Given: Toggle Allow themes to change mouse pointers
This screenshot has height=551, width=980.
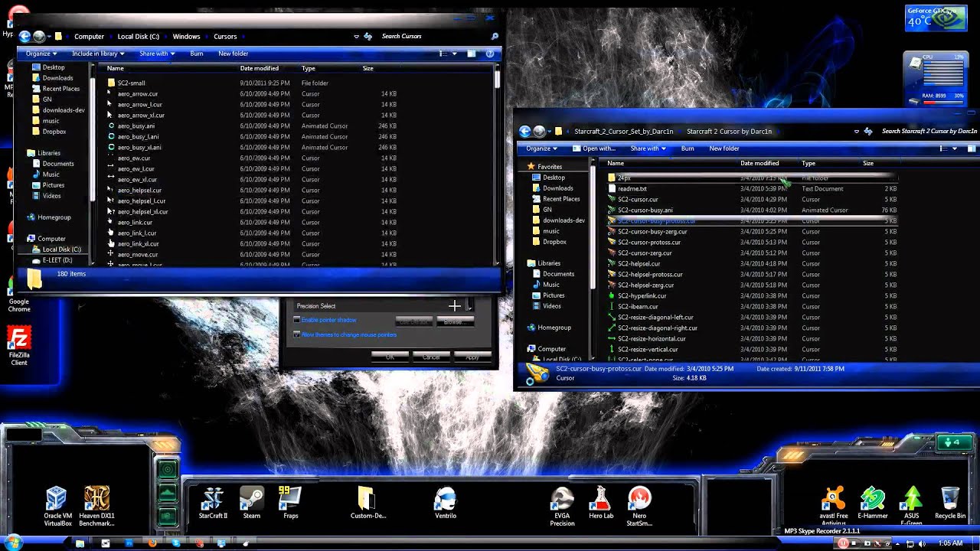Looking at the screenshot, I should tap(297, 334).
